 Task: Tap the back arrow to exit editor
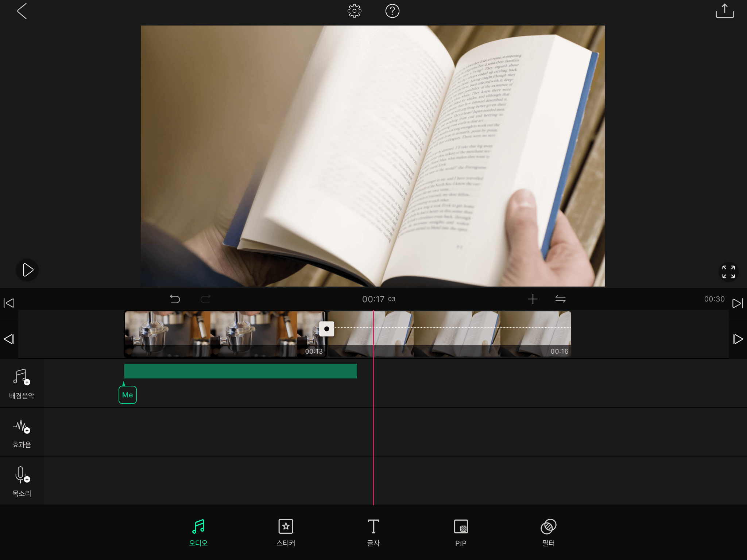click(x=22, y=11)
